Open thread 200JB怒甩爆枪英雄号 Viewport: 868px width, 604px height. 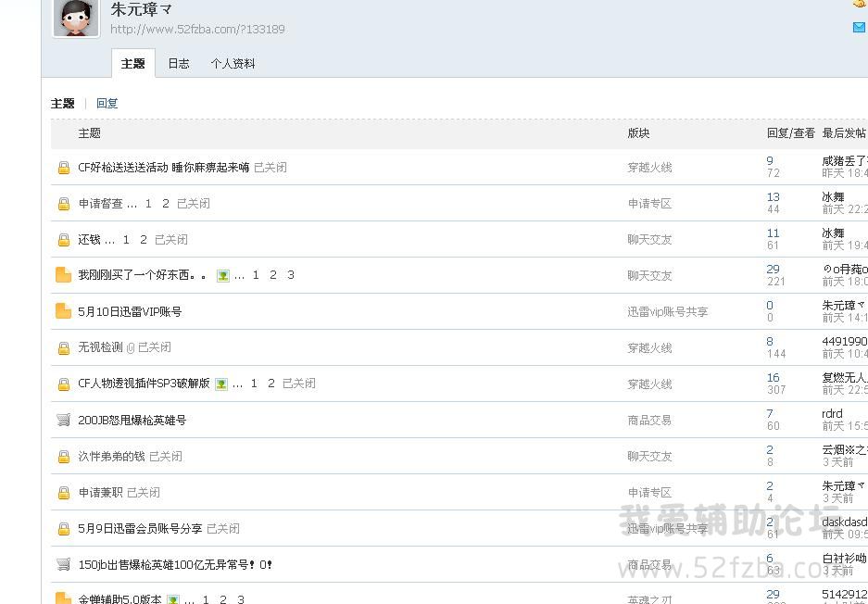click(132, 420)
